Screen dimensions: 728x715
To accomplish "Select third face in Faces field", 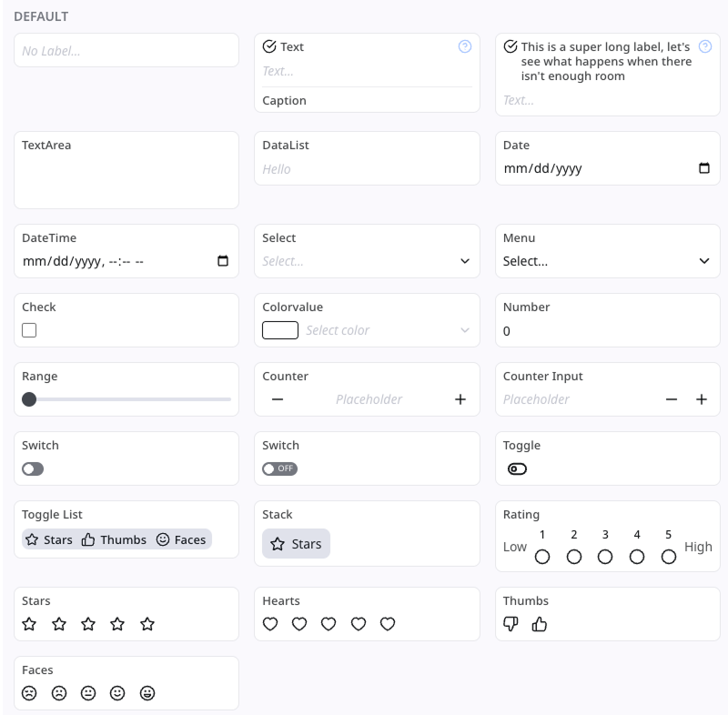I will 88,693.
